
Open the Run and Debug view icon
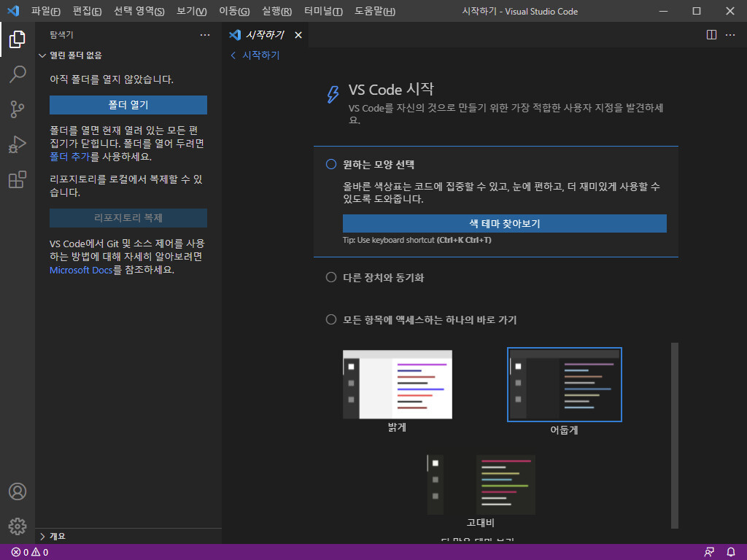click(18, 145)
